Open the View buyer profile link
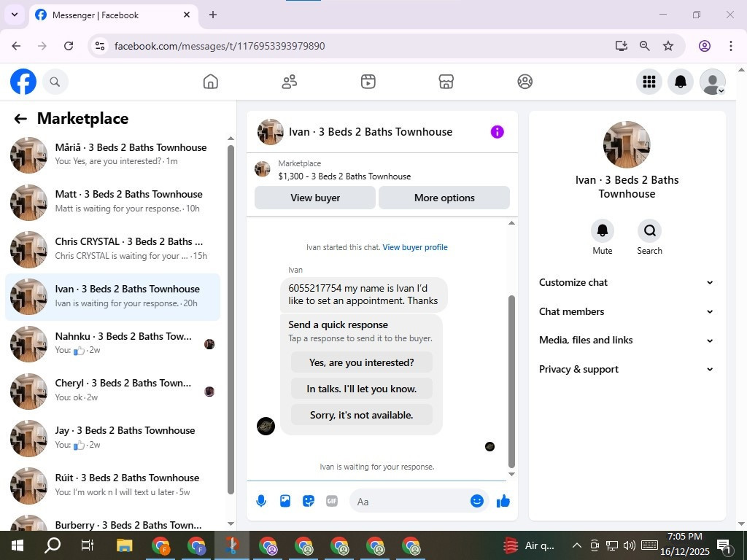747x560 pixels. click(x=415, y=247)
